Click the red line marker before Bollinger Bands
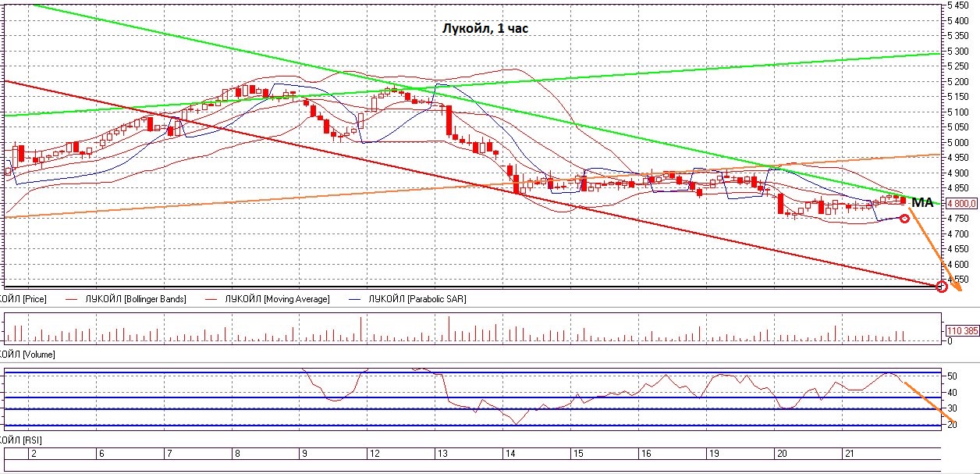 71,299
